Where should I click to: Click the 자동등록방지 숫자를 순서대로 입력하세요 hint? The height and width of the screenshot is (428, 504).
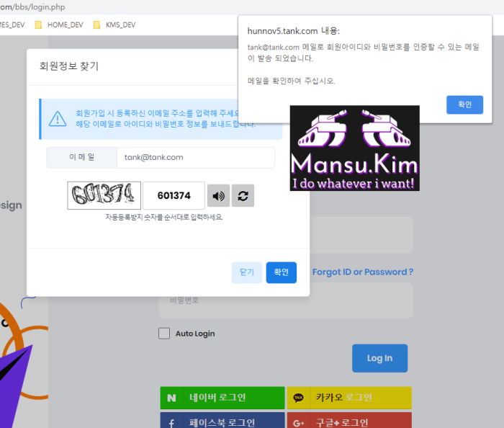pyautogui.click(x=164, y=218)
